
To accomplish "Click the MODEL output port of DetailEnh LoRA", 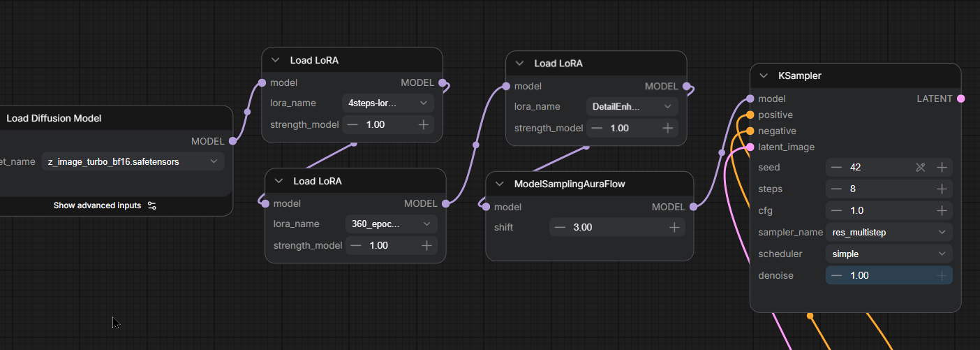I will [x=687, y=86].
